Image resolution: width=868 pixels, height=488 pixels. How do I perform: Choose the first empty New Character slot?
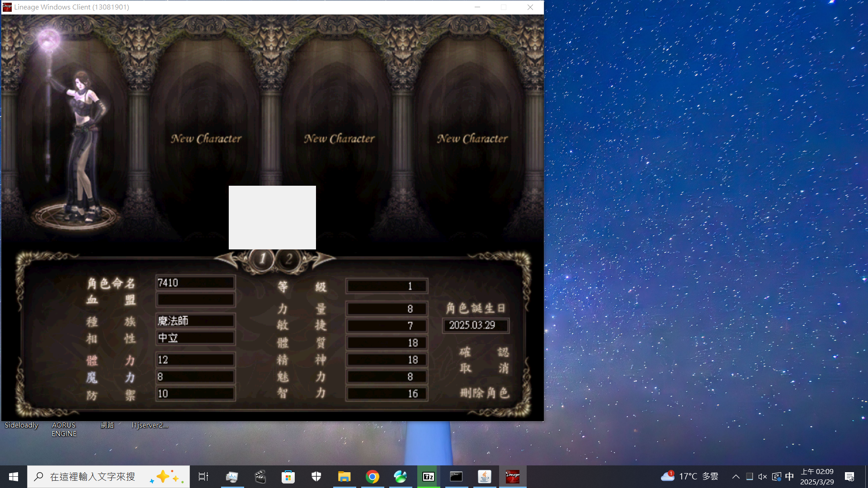point(206,139)
